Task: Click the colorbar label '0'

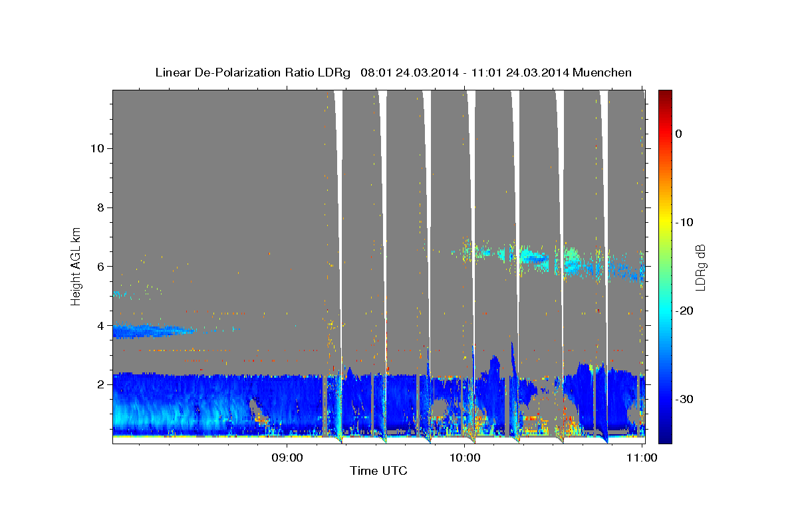Action: click(679, 134)
